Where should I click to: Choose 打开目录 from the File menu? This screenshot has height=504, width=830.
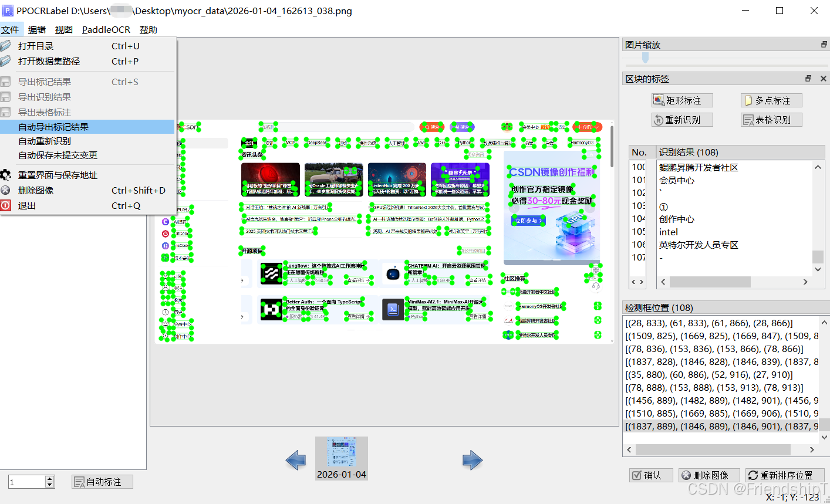point(88,46)
